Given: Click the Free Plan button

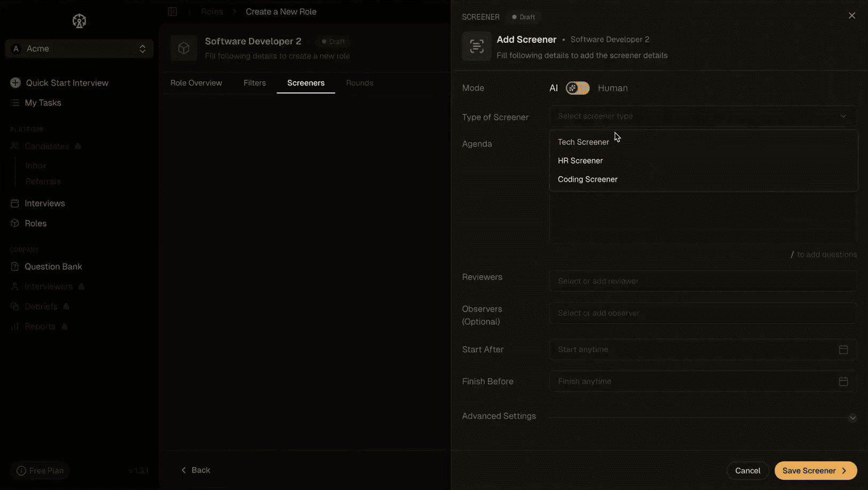Looking at the screenshot, I should (40, 471).
